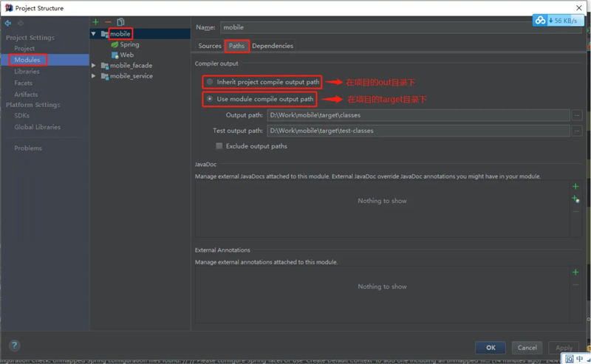Switch to the Sources tab
The height and width of the screenshot is (364, 591).
click(210, 46)
